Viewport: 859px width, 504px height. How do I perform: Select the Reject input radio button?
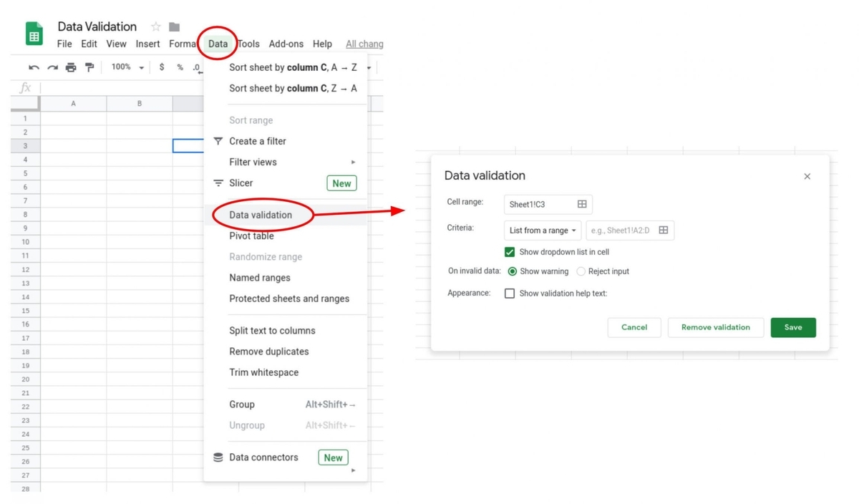pyautogui.click(x=581, y=271)
